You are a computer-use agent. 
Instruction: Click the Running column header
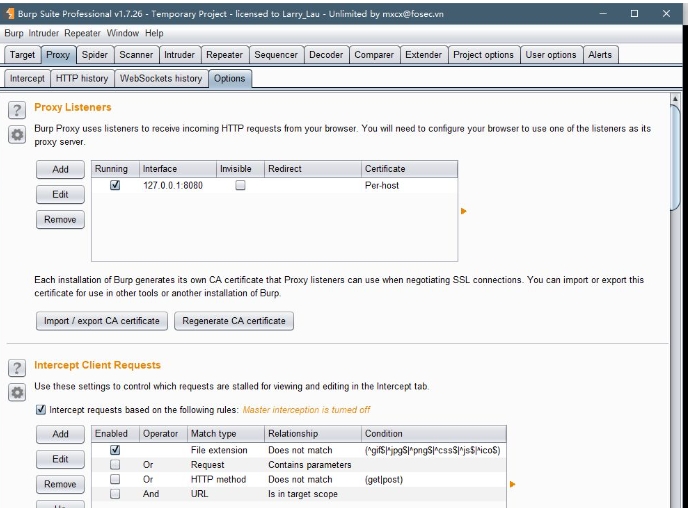coord(115,169)
